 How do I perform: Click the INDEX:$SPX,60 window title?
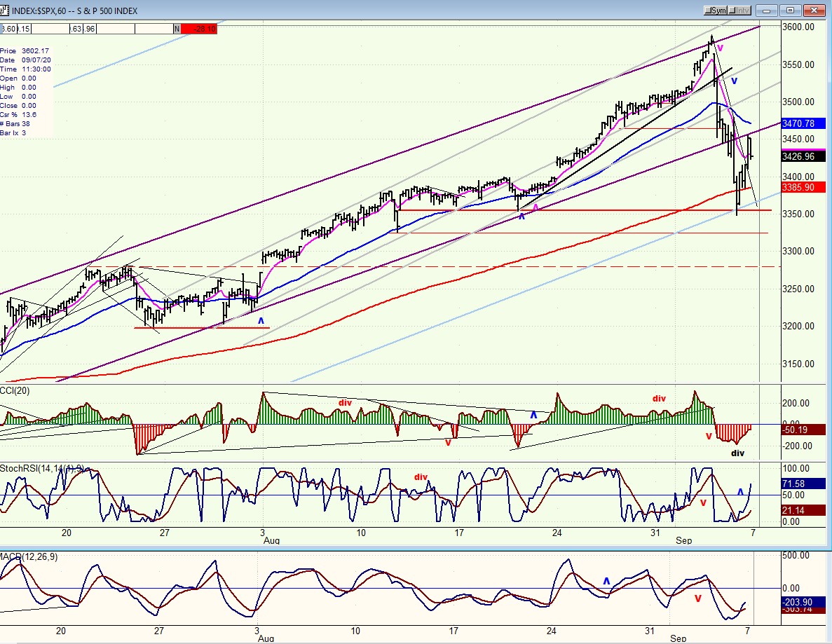(x=75, y=11)
